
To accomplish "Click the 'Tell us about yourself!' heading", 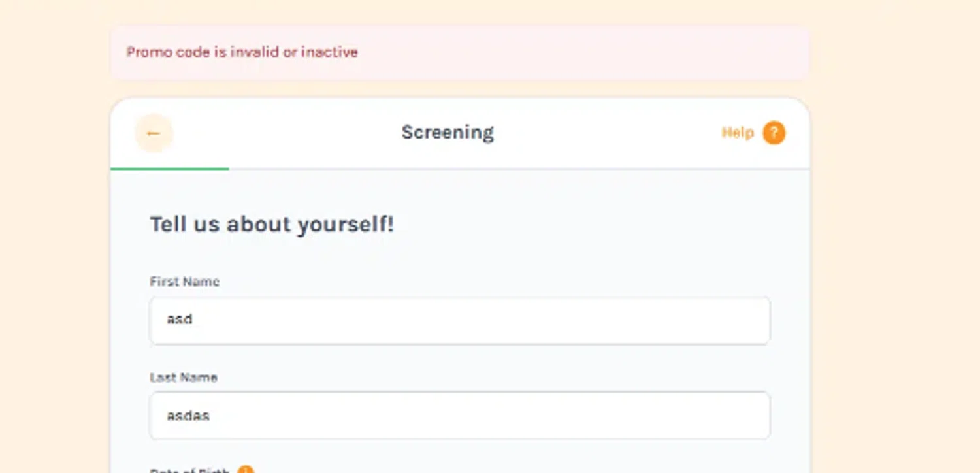I will [272, 224].
